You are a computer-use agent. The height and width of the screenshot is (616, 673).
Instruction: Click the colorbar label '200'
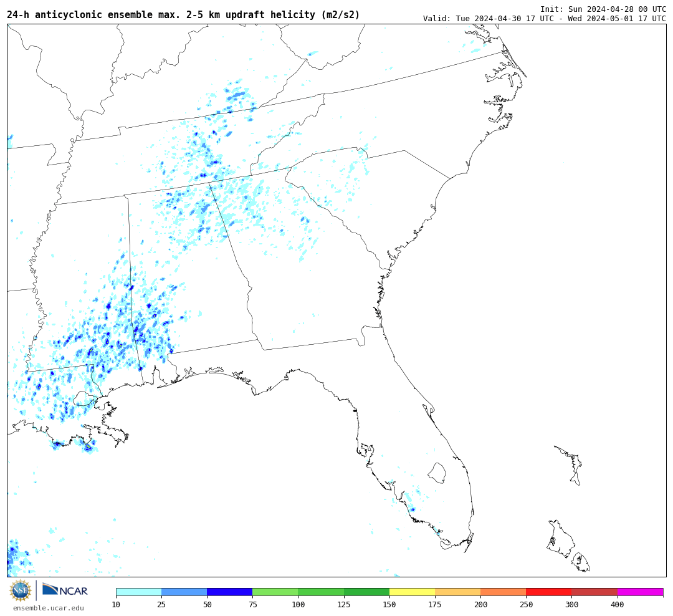tap(480, 604)
